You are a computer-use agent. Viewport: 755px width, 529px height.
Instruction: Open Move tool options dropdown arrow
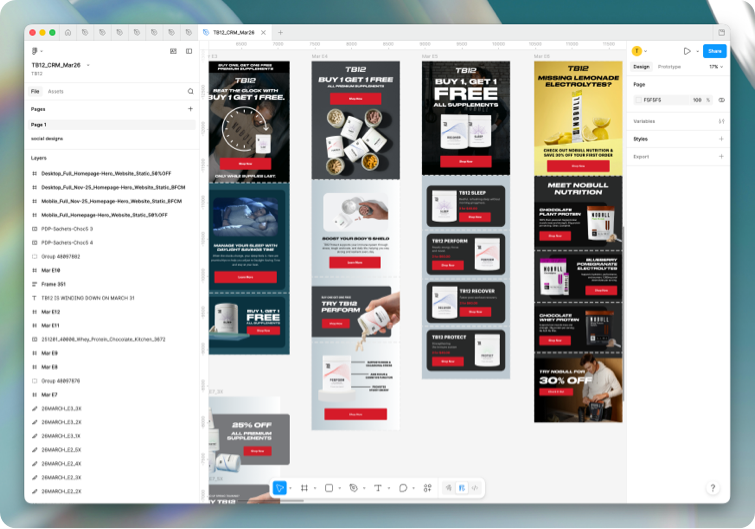290,489
